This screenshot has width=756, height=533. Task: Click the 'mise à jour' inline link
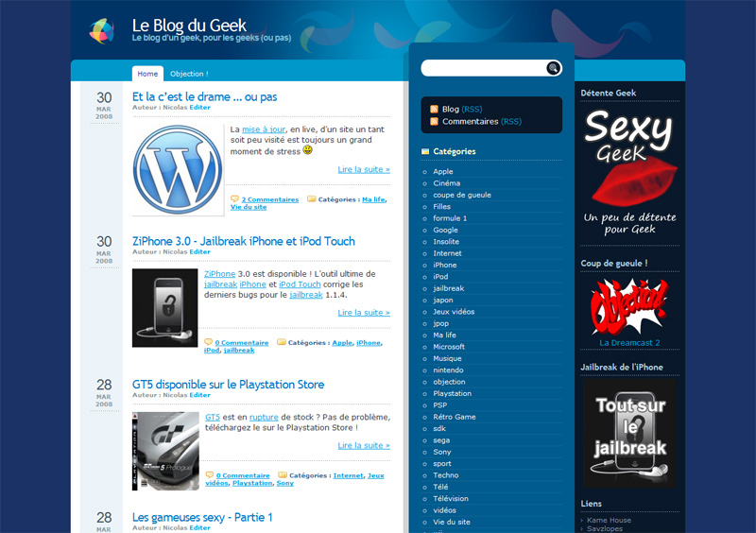pyautogui.click(x=264, y=129)
